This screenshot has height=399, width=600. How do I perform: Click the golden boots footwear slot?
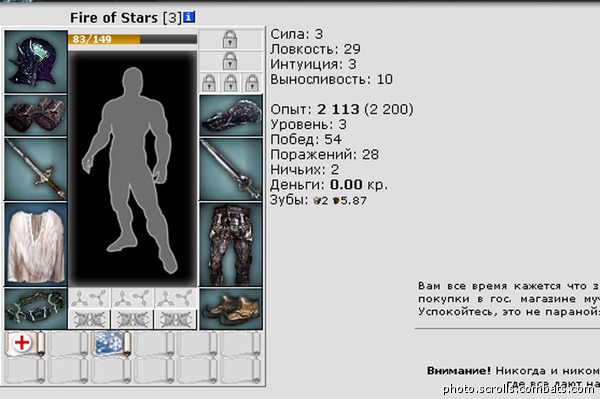(x=231, y=309)
